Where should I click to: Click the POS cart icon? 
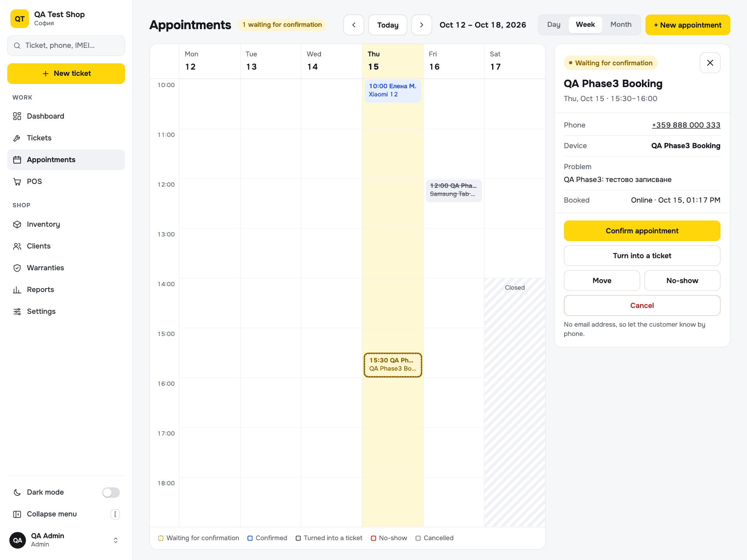[17, 182]
